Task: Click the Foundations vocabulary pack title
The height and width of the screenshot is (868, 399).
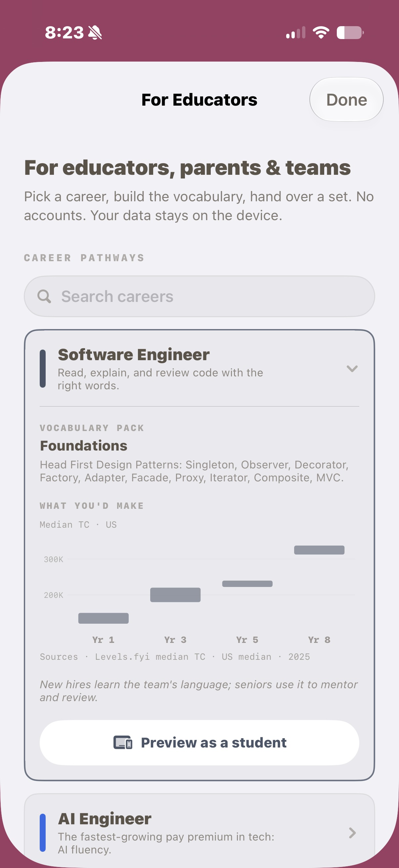Action: click(83, 446)
